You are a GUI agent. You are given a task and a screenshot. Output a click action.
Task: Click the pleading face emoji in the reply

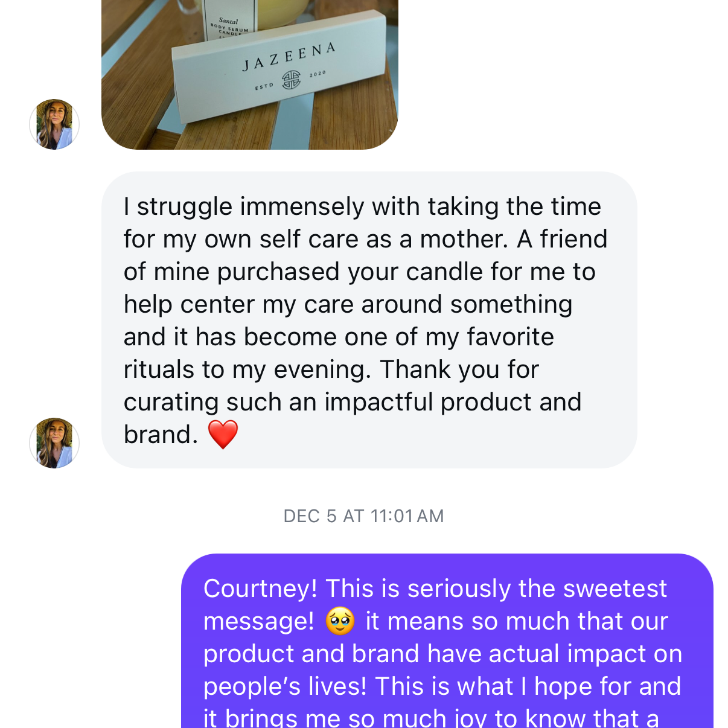pos(340,621)
